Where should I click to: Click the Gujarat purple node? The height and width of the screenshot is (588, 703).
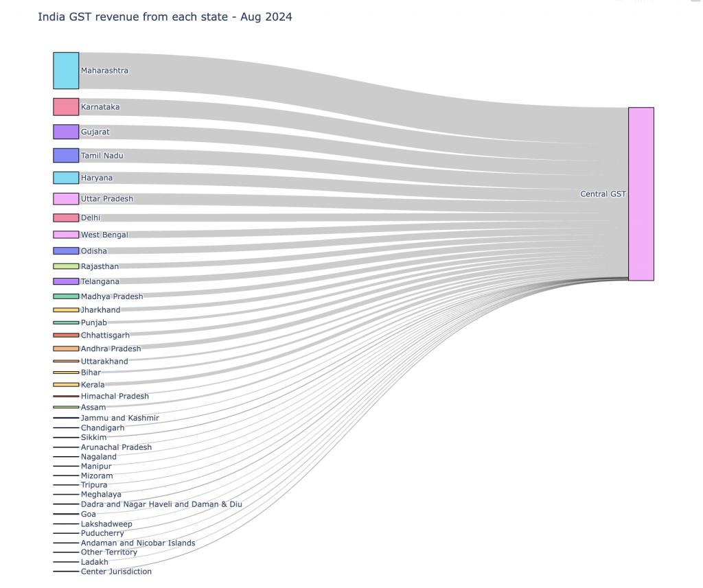point(66,132)
